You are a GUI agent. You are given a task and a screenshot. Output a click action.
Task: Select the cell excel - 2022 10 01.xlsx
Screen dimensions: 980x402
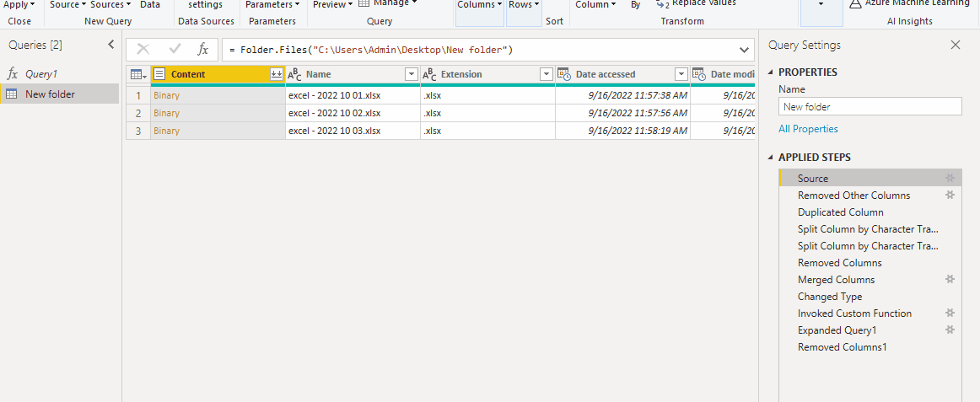point(353,95)
